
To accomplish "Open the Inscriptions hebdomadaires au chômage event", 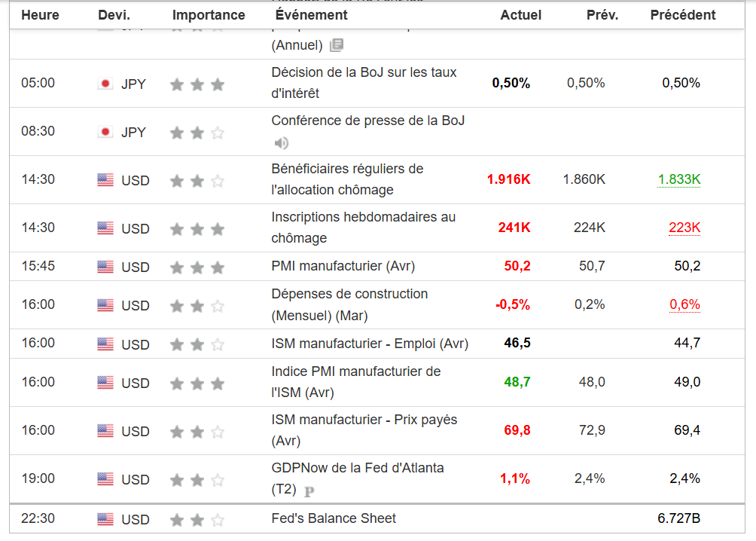I will click(363, 228).
